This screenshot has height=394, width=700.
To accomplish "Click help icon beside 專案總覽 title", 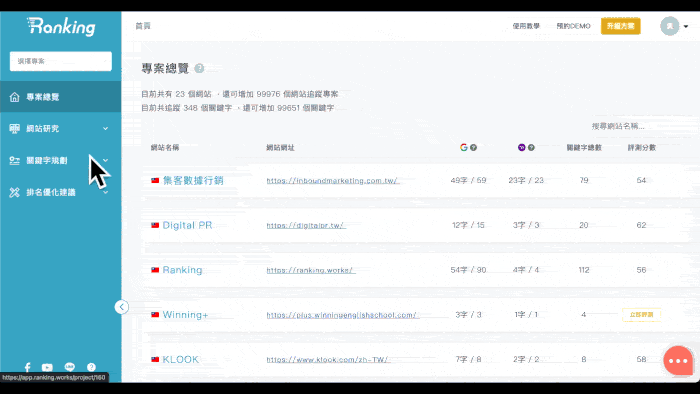I will pos(200,68).
